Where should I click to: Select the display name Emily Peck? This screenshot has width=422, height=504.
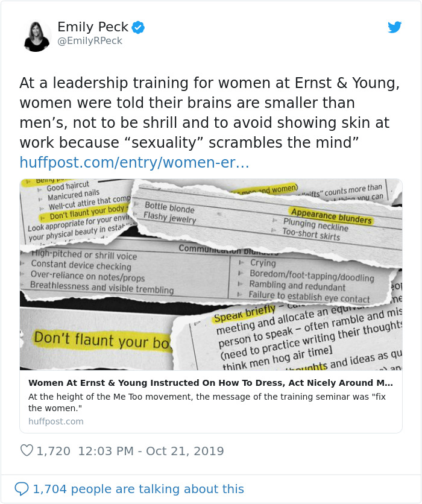pyautogui.click(x=93, y=27)
